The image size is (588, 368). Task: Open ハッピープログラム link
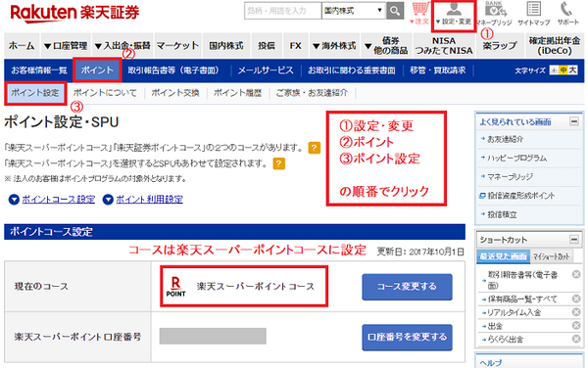pyautogui.click(x=516, y=158)
